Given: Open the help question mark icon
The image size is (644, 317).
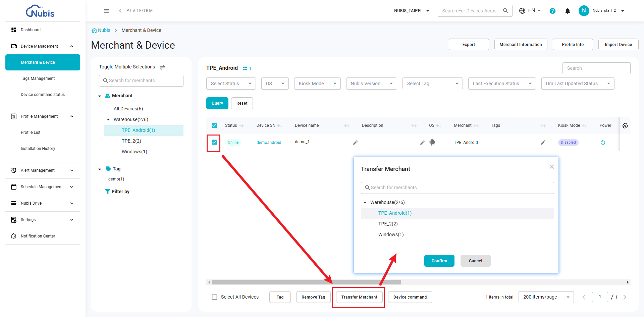Looking at the screenshot, I should click(552, 11).
